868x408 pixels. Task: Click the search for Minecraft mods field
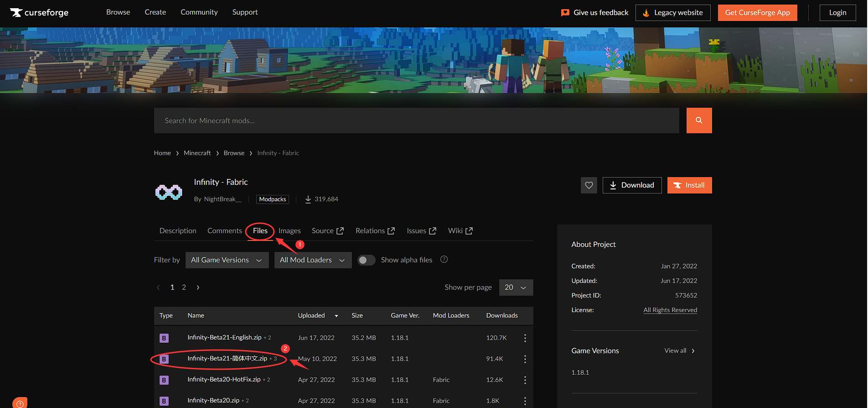(x=416, y=120)
